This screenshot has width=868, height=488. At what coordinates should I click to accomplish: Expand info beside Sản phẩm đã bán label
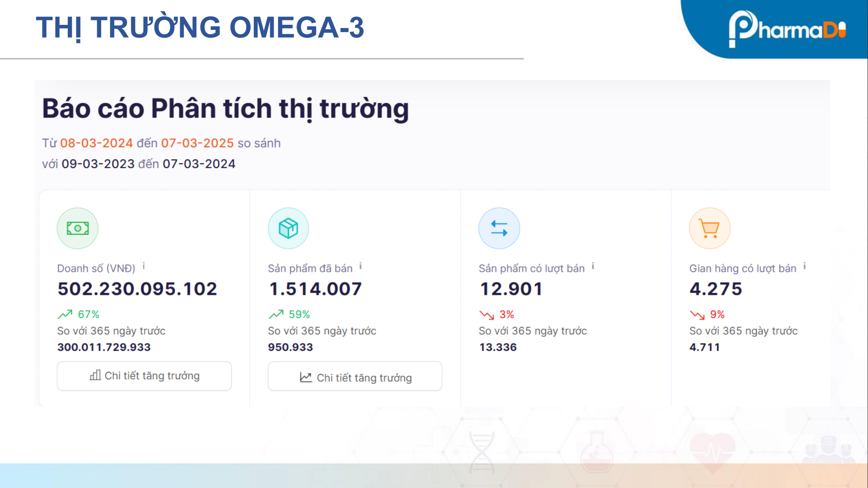coord(360,265)
